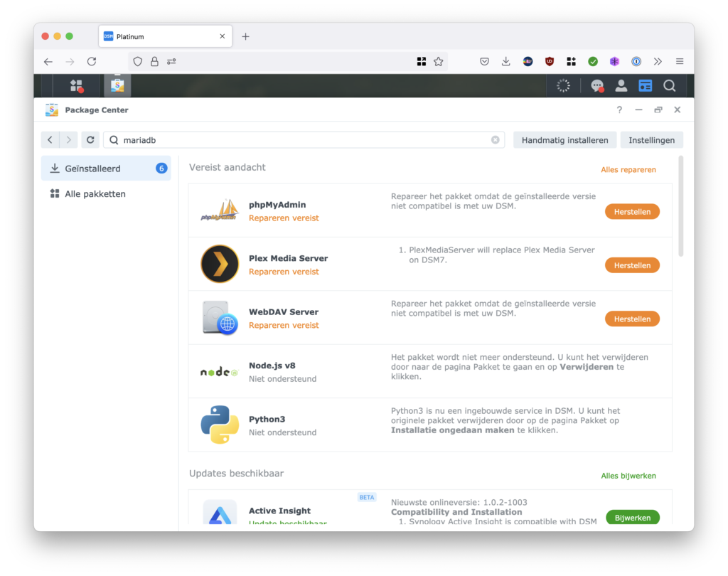Click Herstellen for phpMyAdmin

(632, 212)
